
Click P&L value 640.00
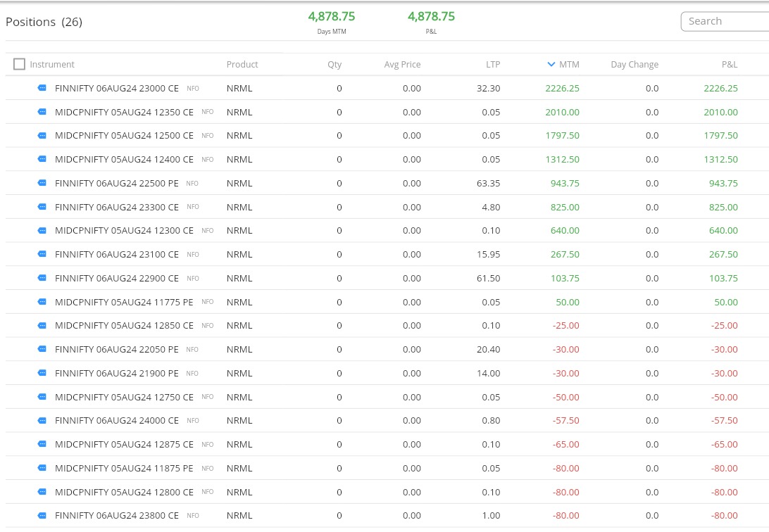[x=723, y=231]
